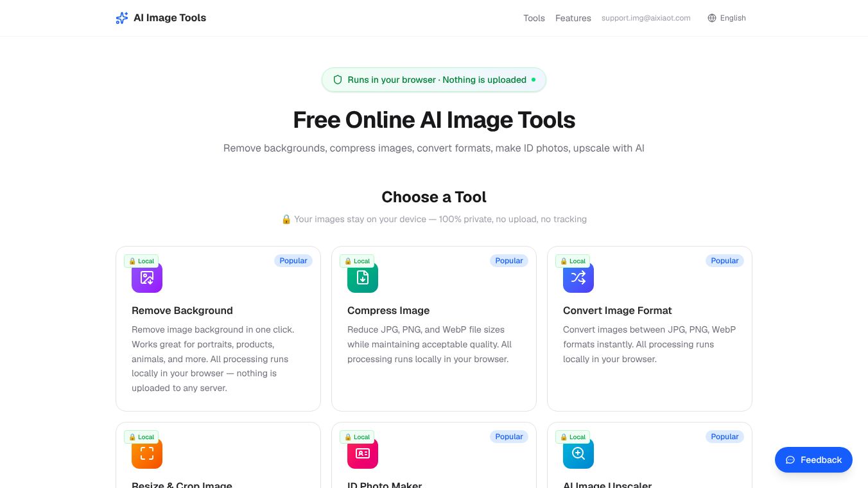
Task: Click the Local lock badge on Convert Image Format
Action: click(x=573, y=261)
